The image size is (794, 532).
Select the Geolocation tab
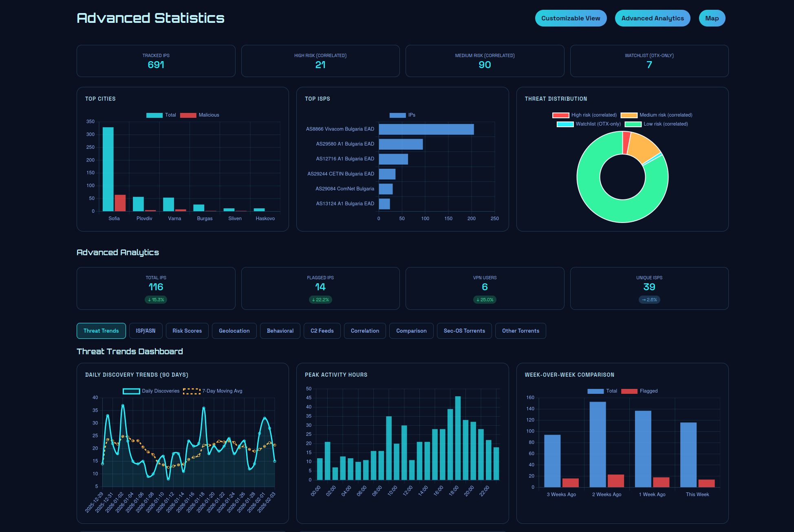click(234, 331)
